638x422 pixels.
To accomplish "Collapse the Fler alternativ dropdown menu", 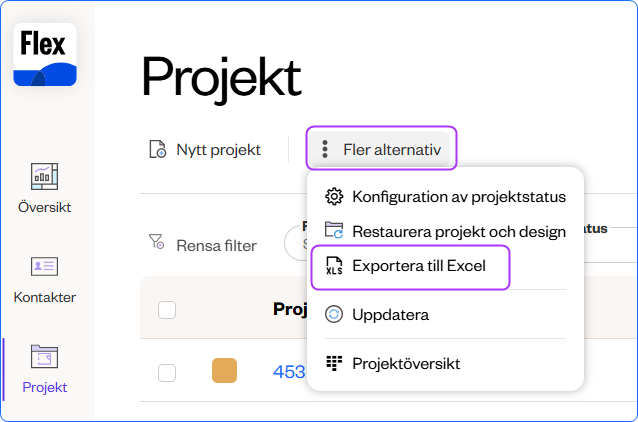I will tap(381, 150).
